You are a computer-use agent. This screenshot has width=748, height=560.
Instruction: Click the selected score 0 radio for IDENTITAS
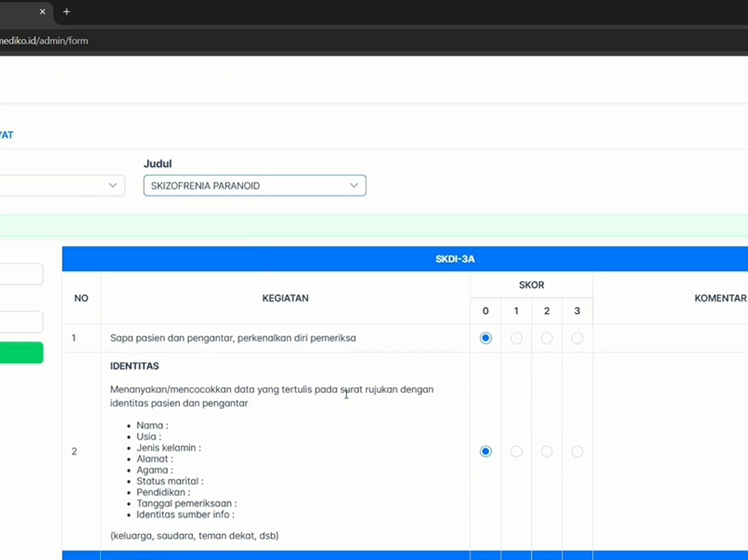(486, 451)
